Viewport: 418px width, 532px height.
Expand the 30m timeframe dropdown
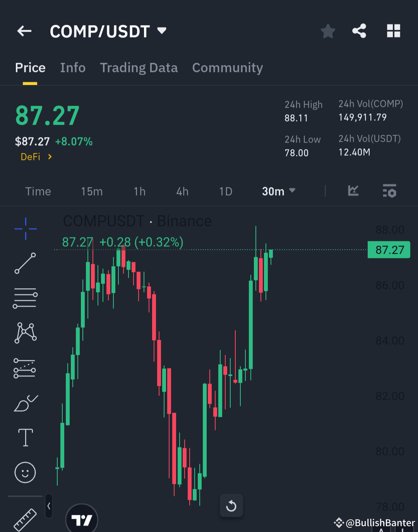(278, 191)
